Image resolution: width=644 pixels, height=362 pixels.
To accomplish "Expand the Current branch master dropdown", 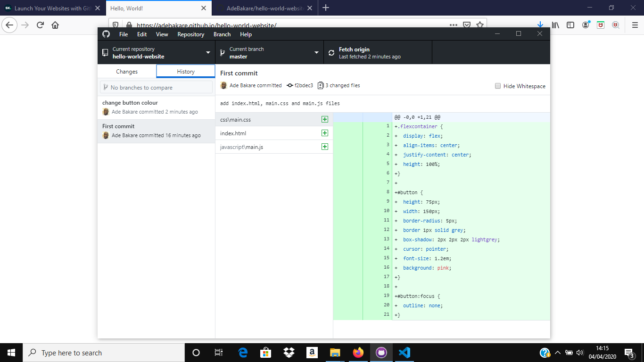I will (x=270, y=52).
